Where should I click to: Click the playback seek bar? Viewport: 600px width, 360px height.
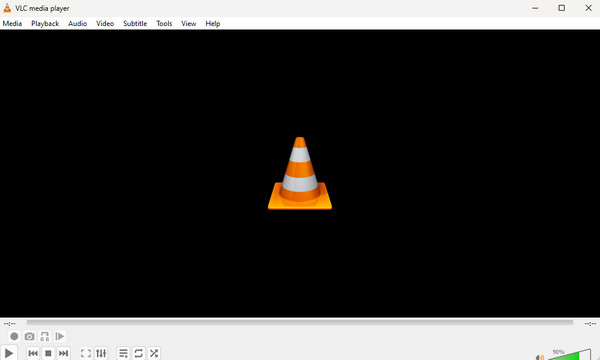click(x=300, y=323)
